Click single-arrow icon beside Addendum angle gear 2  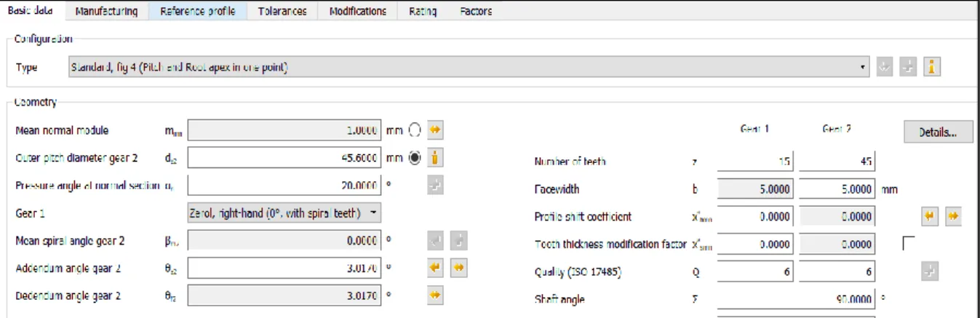coord(436,268)
